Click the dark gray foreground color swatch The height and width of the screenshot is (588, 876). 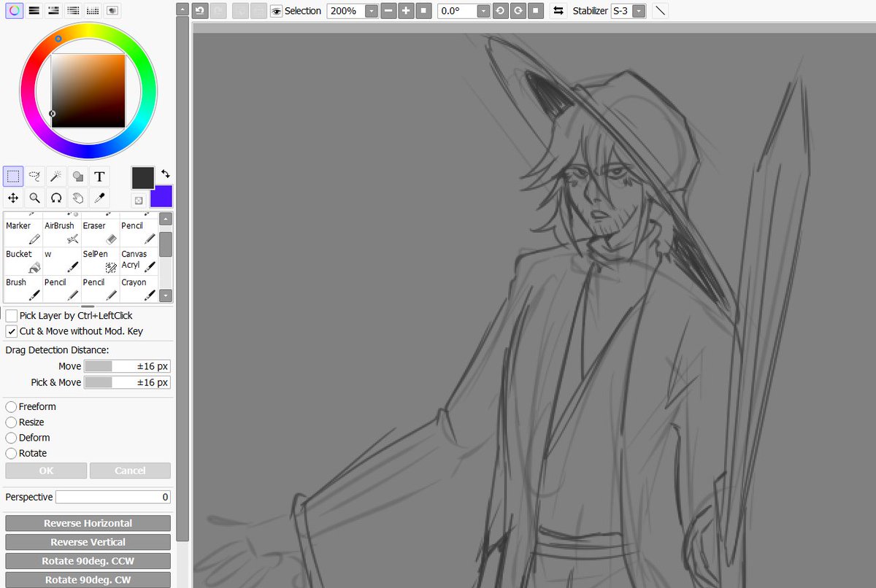pos(142,177)
